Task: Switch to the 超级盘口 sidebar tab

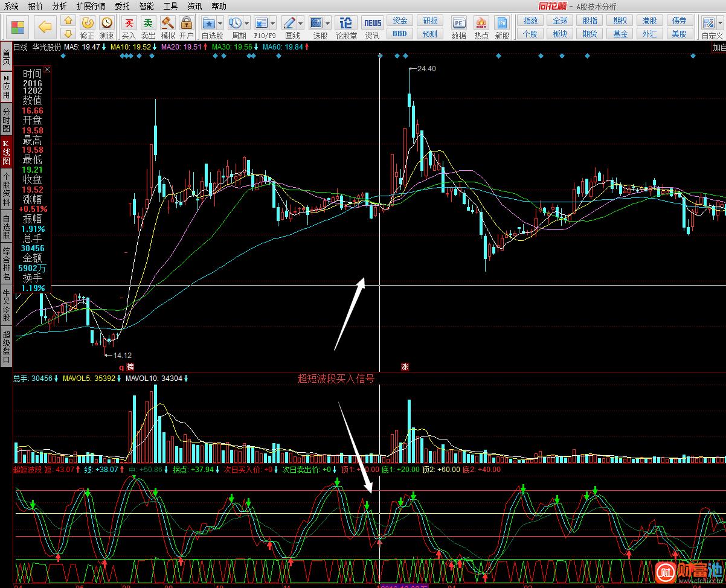Action: point(6,346)
